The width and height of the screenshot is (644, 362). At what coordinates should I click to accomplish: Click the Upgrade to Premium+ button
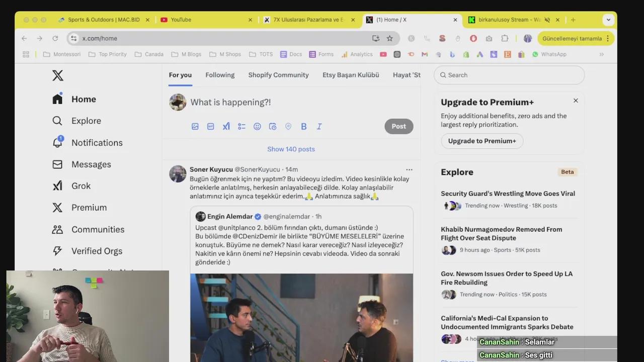pos(482,141)
